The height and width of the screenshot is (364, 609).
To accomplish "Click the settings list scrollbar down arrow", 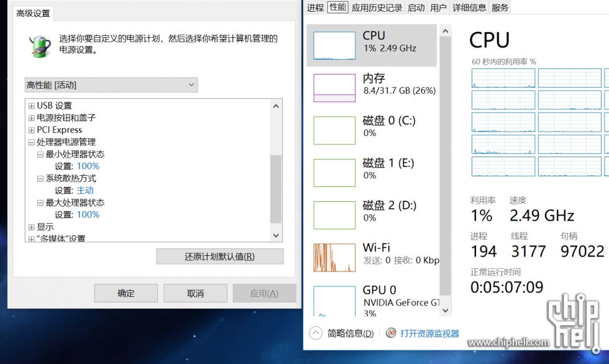I will point(275,235).
